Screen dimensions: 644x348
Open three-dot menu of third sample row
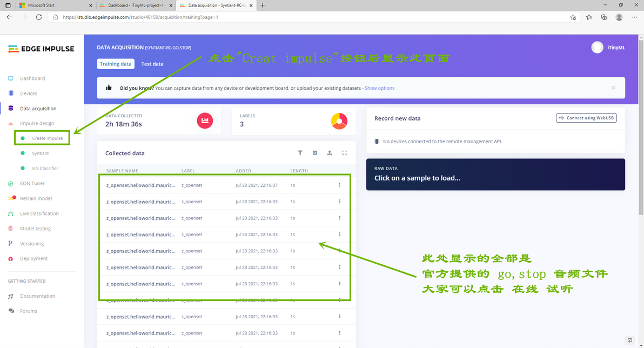tap(340, 218)
